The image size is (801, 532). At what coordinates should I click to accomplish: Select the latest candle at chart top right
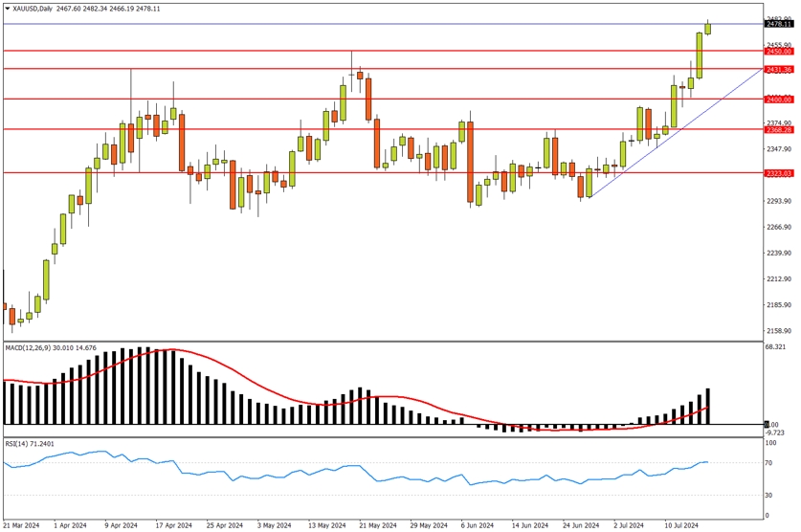coord(708,28)
